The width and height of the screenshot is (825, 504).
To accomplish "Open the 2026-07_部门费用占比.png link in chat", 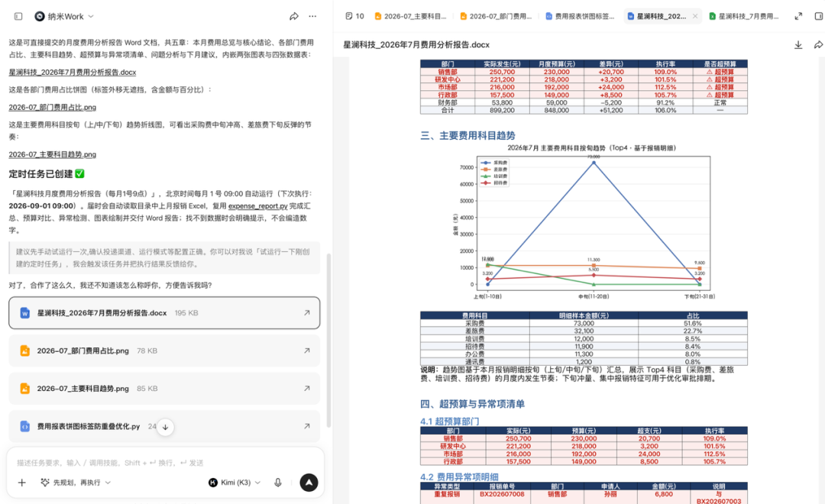I will [52, 108].
